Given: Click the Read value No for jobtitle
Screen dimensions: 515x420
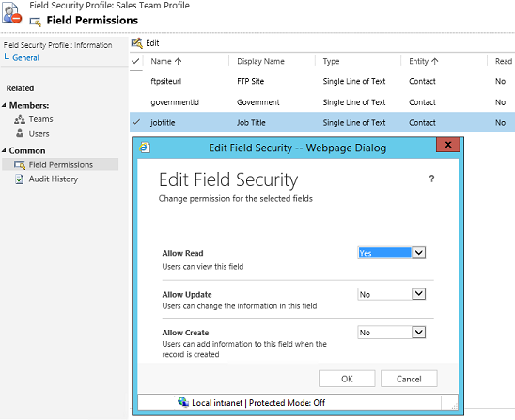Looking at the screenshot, I should point(500,123).
